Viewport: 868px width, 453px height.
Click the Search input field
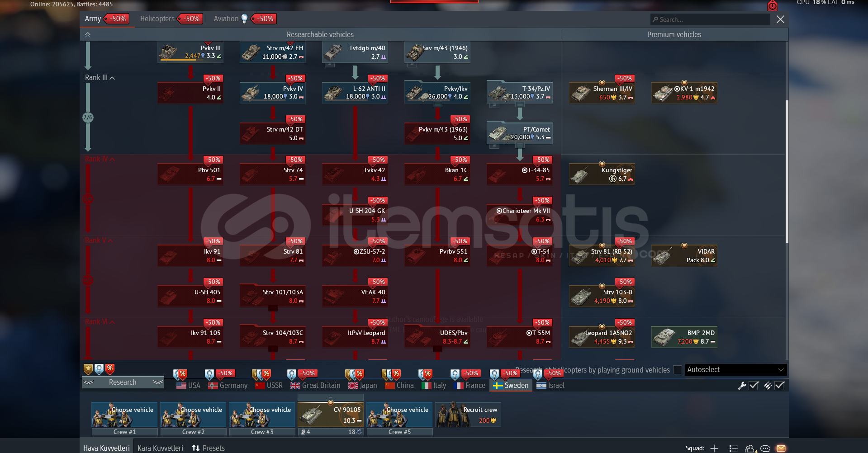click(710, 19)
